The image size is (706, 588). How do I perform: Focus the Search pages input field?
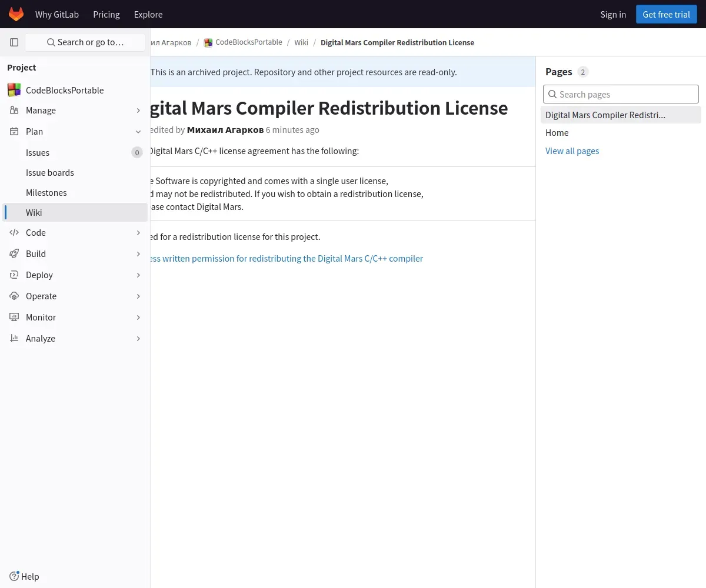[621, 94]
